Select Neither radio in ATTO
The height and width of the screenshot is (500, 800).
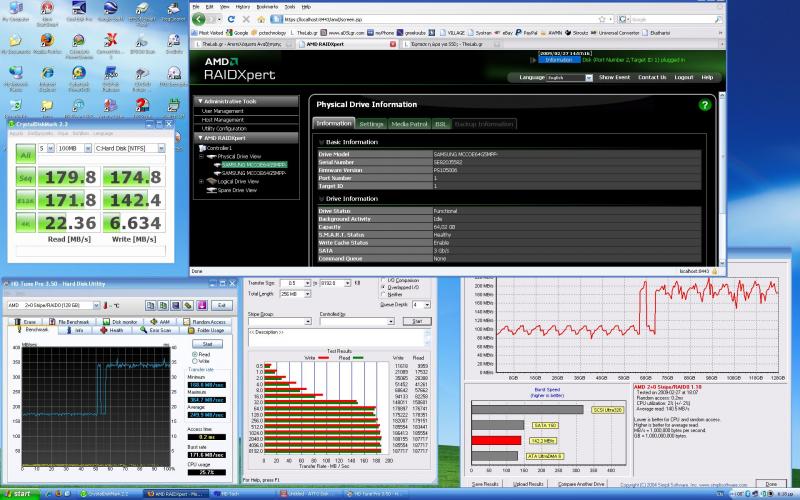click(x=383, y=294)
